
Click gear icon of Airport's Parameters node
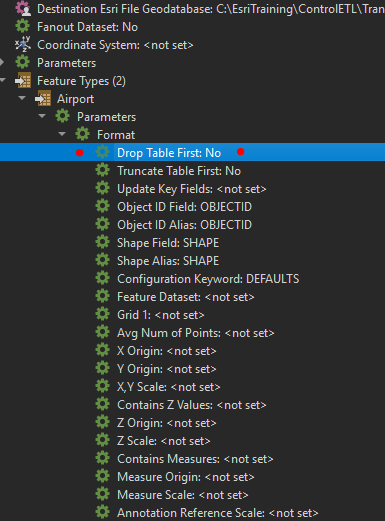[x=63, y=117]
